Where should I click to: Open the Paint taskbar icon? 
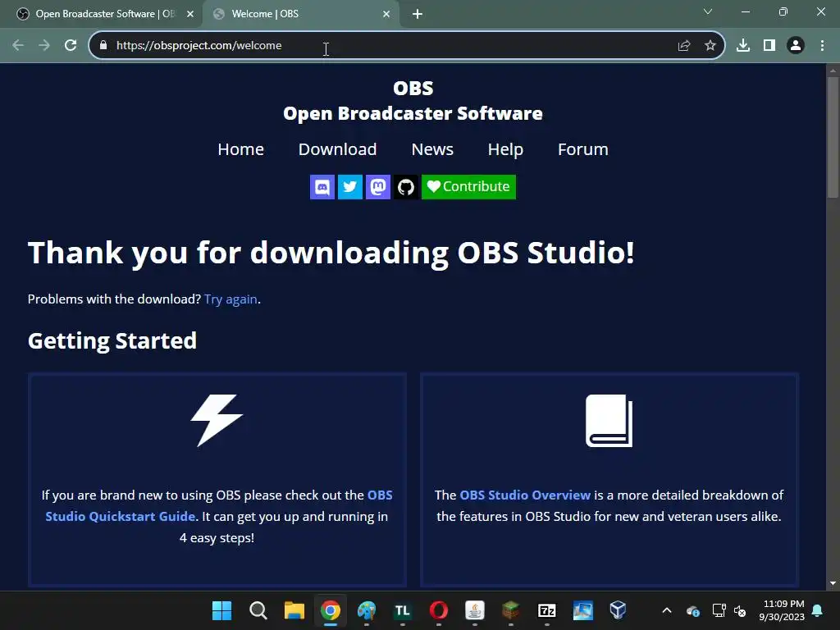coord(367,610)
